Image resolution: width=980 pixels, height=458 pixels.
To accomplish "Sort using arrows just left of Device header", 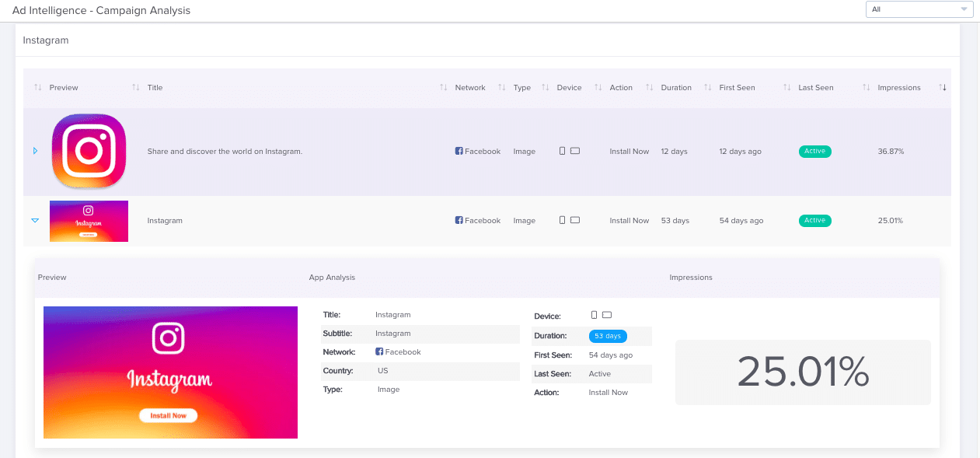I will [x=546, y=88].
